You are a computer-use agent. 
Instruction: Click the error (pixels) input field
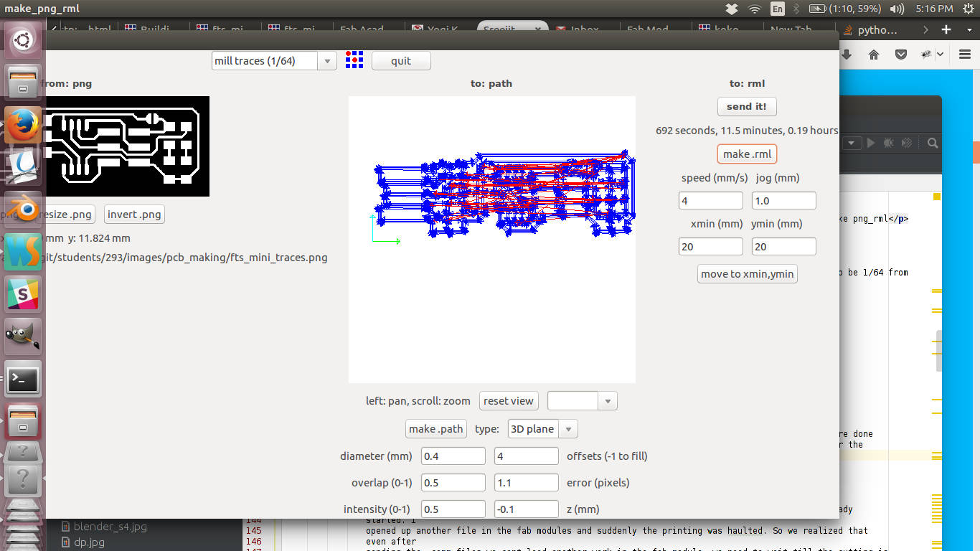click(527, 483)
